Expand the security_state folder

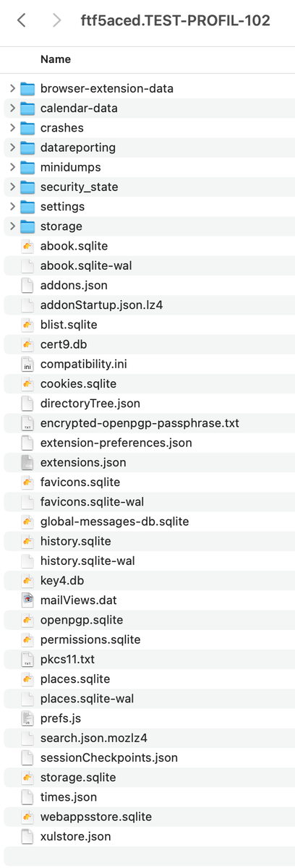pyautogui.click(x=12, y=187)
